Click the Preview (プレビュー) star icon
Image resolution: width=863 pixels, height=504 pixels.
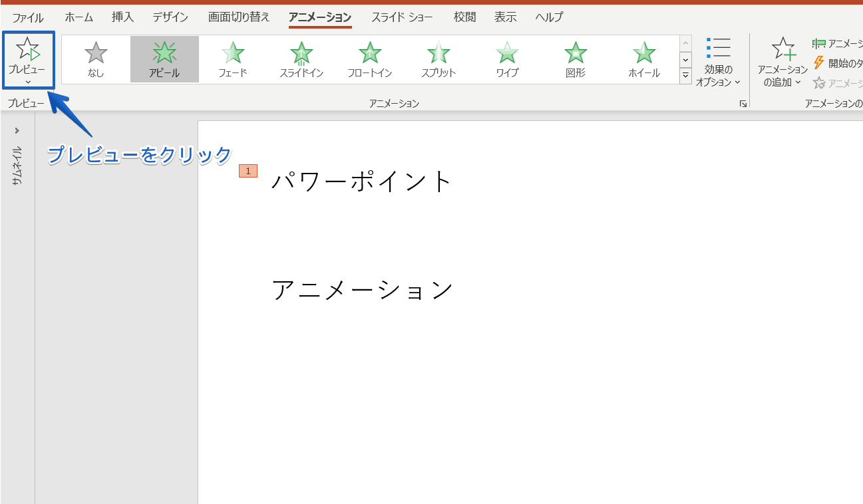pos(28,49)
